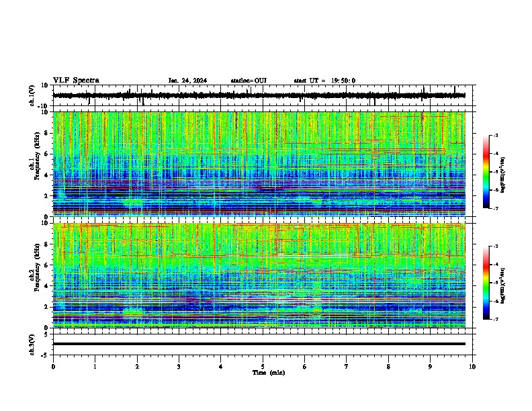Click the 'VLF Spectra' plot title
Screen dimensions: 532x411
tap(76, 81)
